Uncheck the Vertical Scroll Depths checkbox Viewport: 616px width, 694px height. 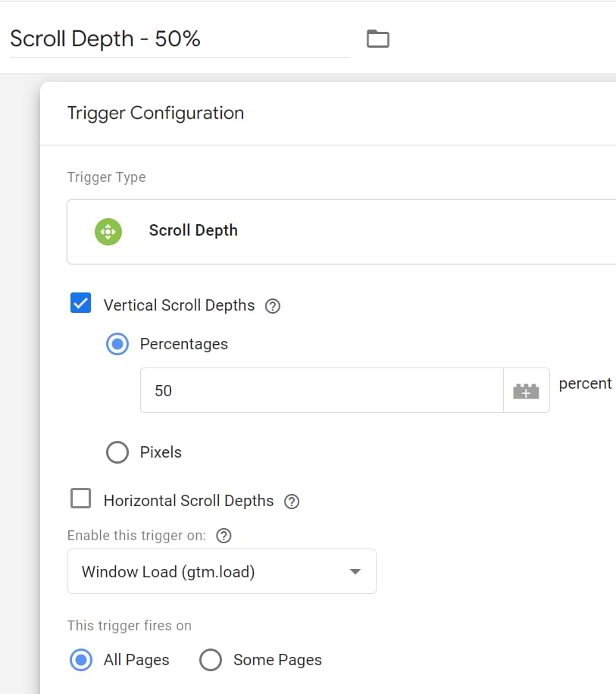[80, 304]
